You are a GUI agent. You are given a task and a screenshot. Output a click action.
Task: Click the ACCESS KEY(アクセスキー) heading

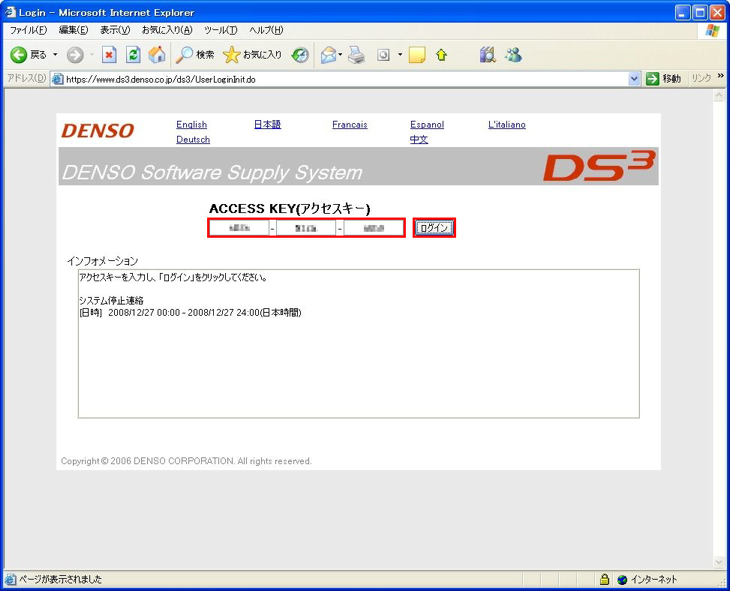click(x=290, y=209)
